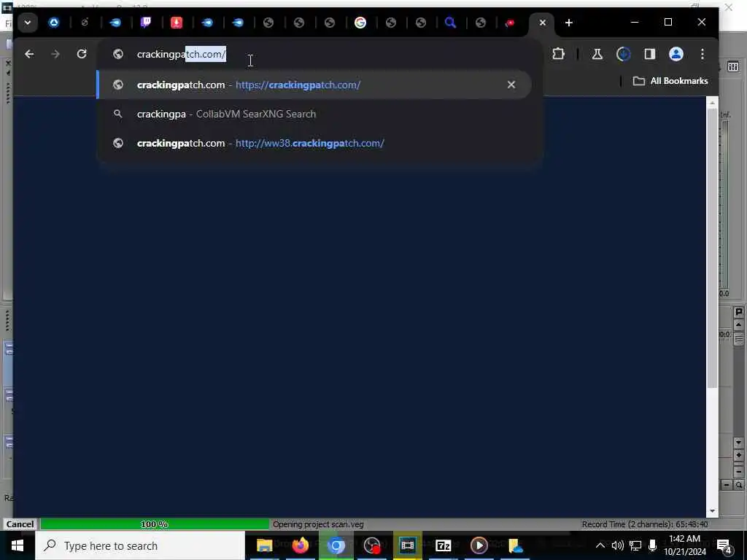Open the yellow and blue taskbar app icon
This screenshot has width=747, height=560.
pos(515,545)
